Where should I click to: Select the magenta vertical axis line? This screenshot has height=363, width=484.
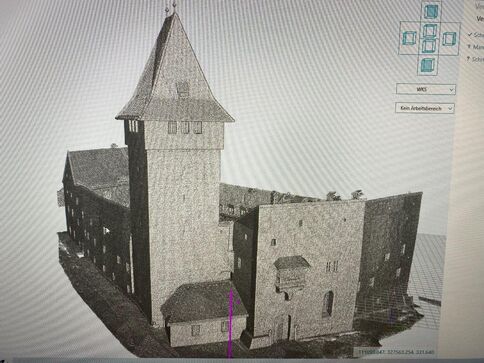tap(230, 323)
